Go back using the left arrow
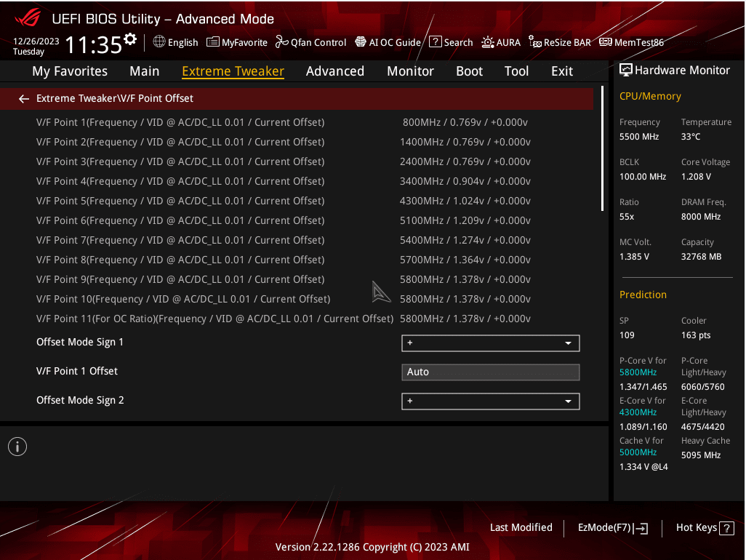This screenshot has width=746, height=560. (x=24, y=98)
